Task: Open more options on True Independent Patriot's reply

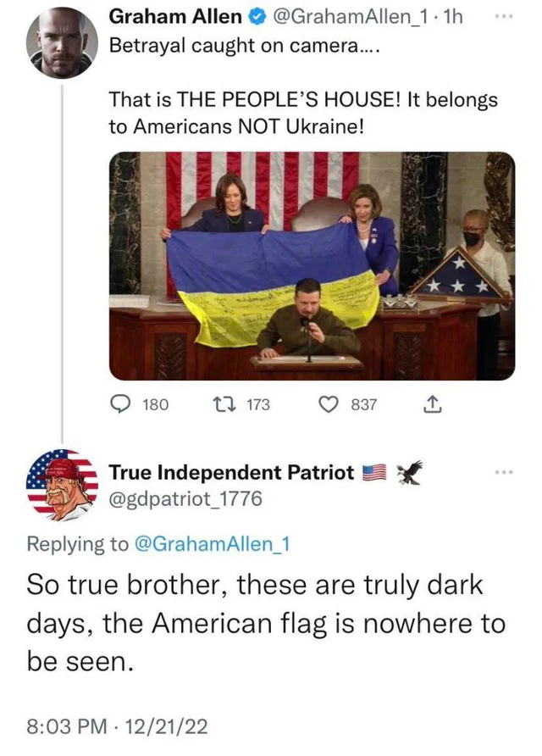Action: coord(506,472)
